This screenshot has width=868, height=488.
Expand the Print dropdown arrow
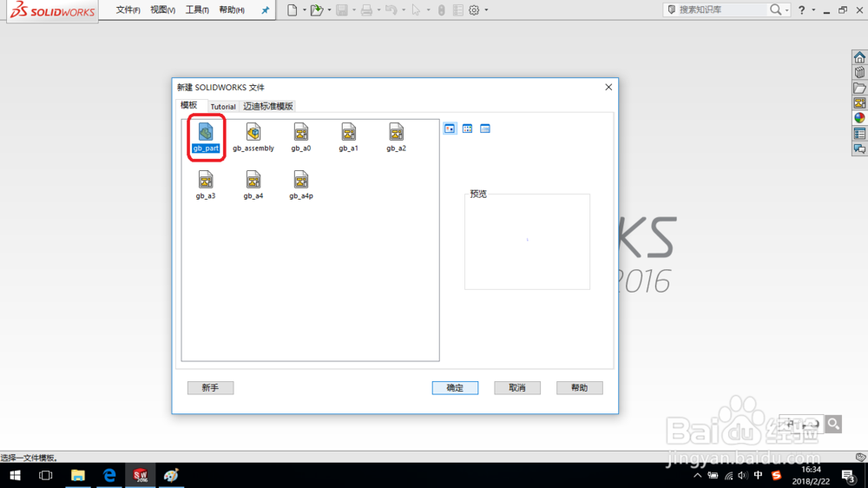click(378, 10)
